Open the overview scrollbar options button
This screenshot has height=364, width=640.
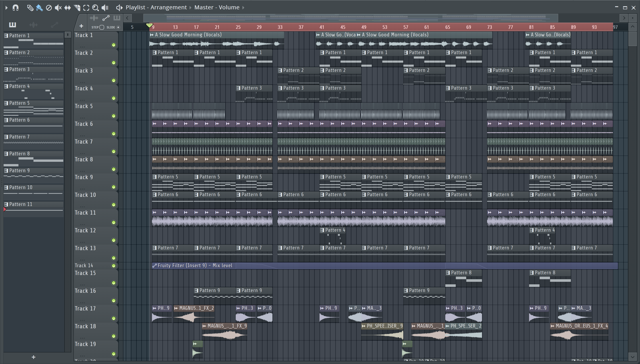pyautogui.click(x=632, y=18)
